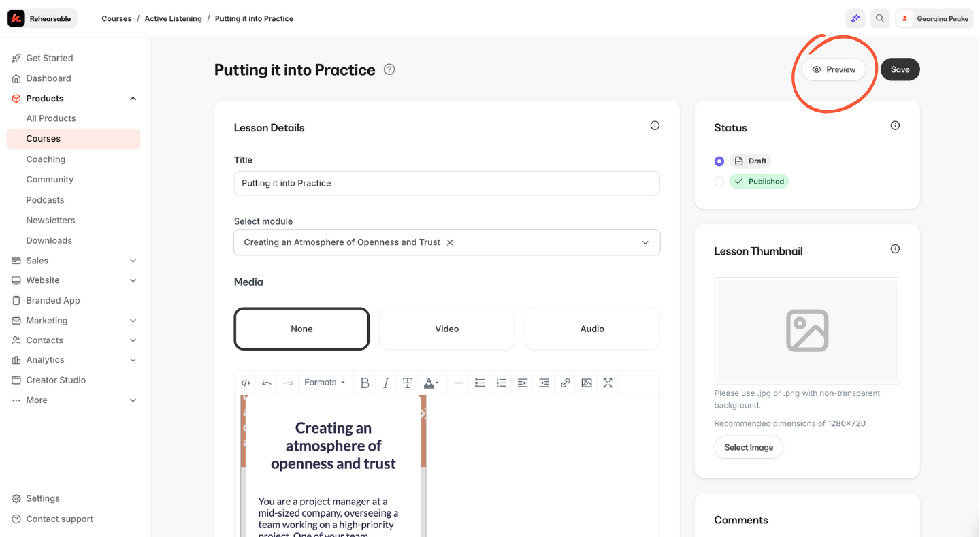Toggle fullscreen mode in the editor

tap(608, 383)
